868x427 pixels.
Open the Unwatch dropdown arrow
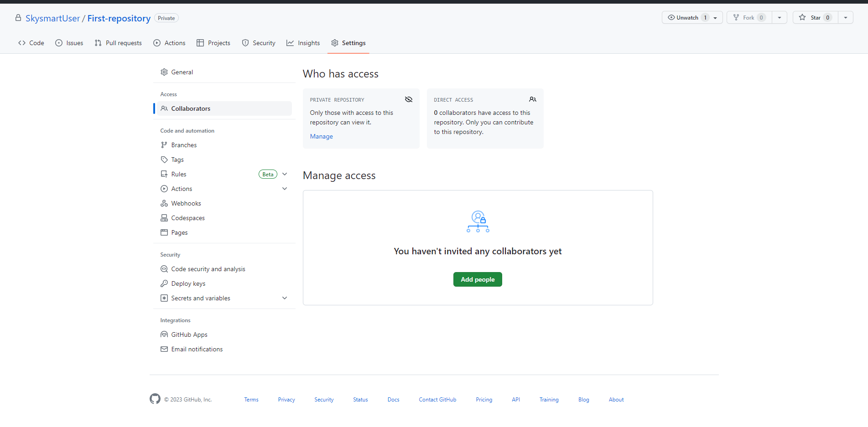[716, 18]
